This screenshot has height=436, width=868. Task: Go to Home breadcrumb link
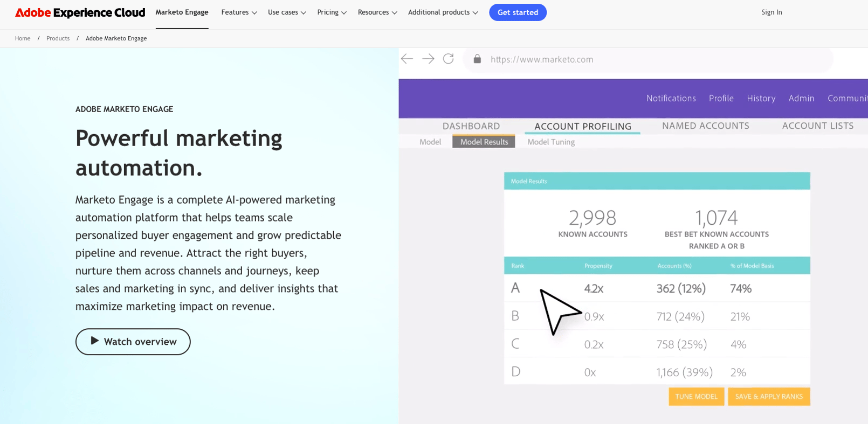(23, 38)
